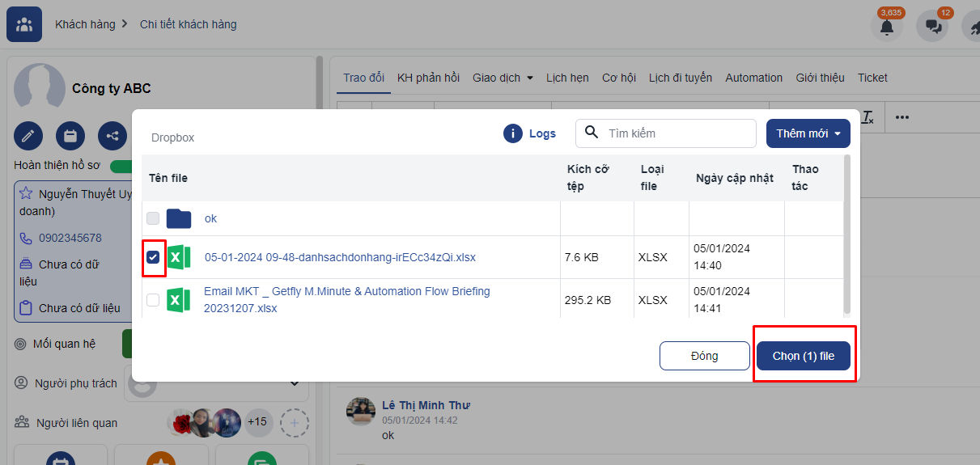Click the notification bell icon
This screenshot has width=980, height=465.
(887, 27)
